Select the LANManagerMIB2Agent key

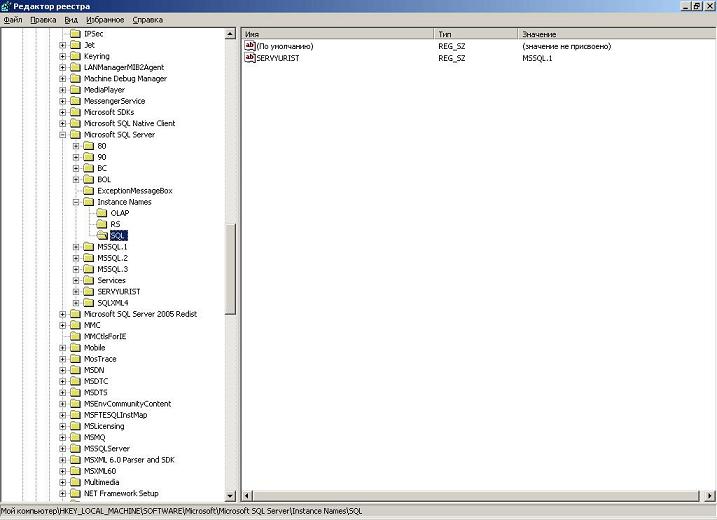(124, 67)
